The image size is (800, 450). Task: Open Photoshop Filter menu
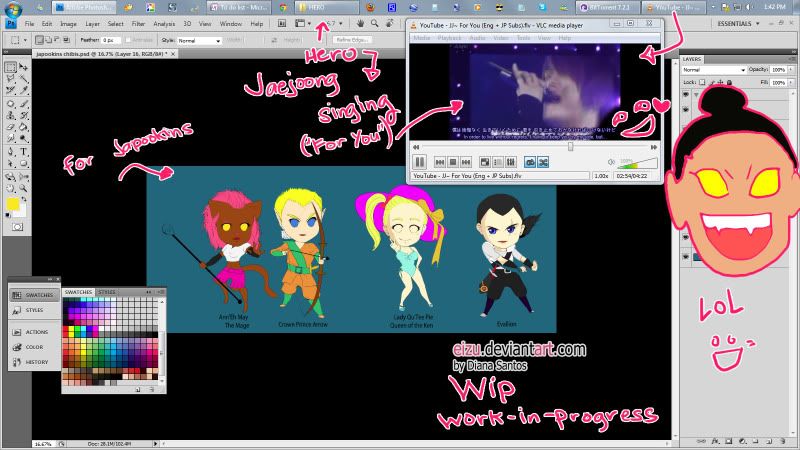tap(138, 23)
